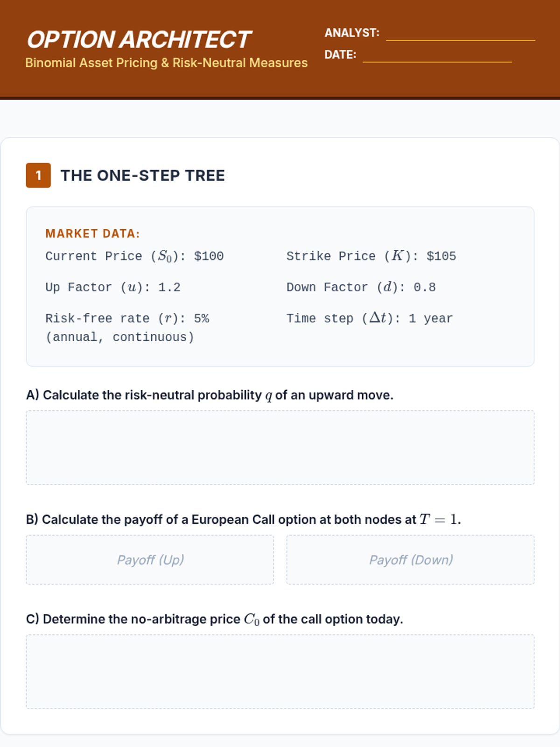Select the Up Factor 1.2 line
The width and height of the screenshot is (560, 747).
pyautogui.click(x=113, y=287)
